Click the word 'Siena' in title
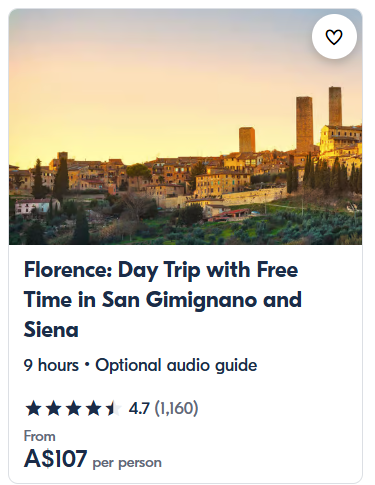Viewport: 375px width, 485px height. click(x=51, y=330)
